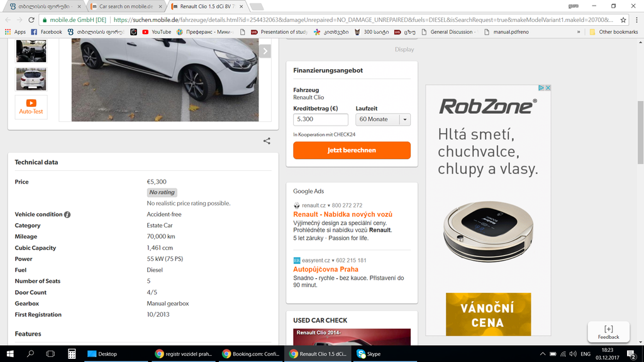
Task: Close the Renault Clio tab
Action: coord(241,6)
